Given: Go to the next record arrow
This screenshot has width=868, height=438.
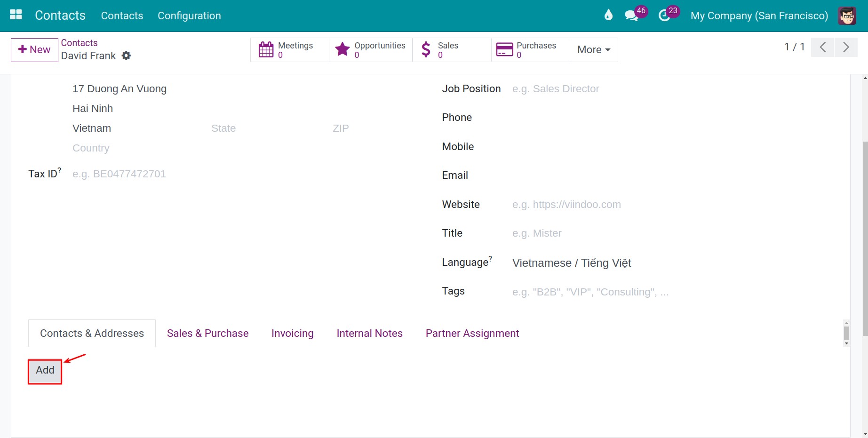Looking at the screenshot, I should pyautogui.click(x=846, y=47).
